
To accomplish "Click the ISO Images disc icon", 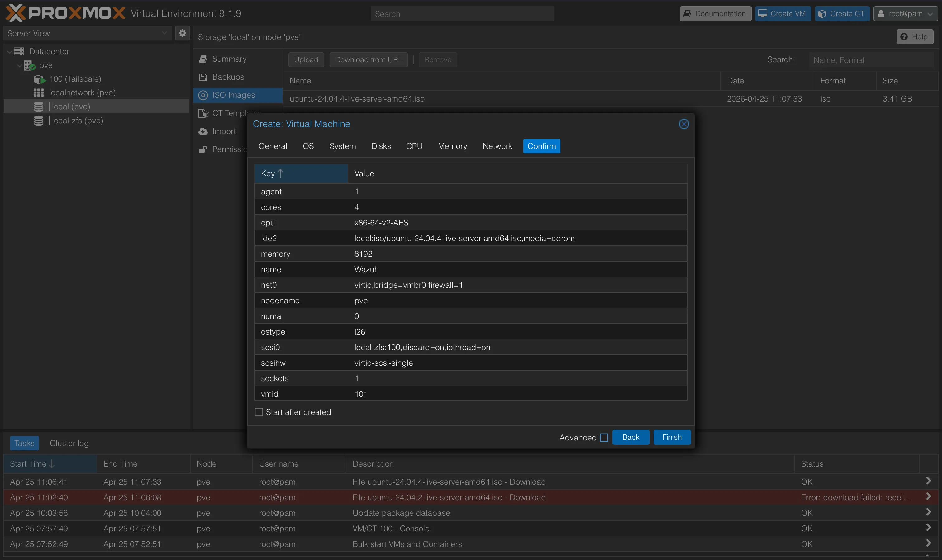I will click(x=203, y=96).
